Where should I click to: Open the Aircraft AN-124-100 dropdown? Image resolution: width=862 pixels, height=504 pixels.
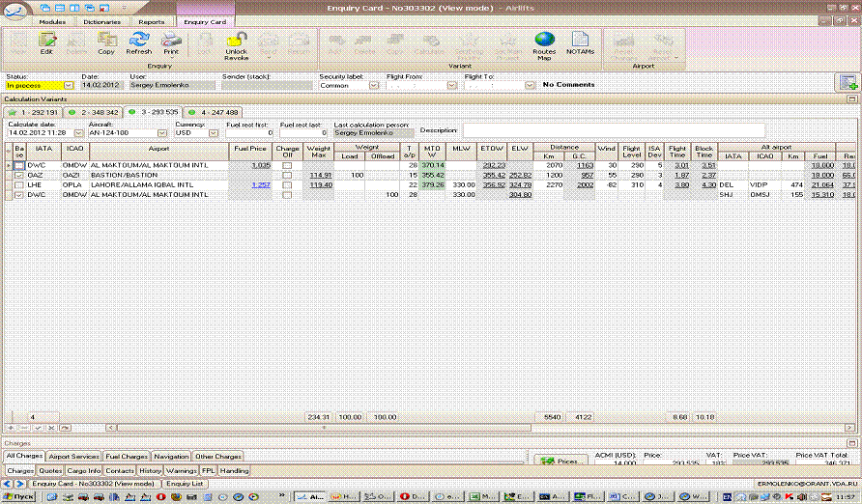coord(160,132)
